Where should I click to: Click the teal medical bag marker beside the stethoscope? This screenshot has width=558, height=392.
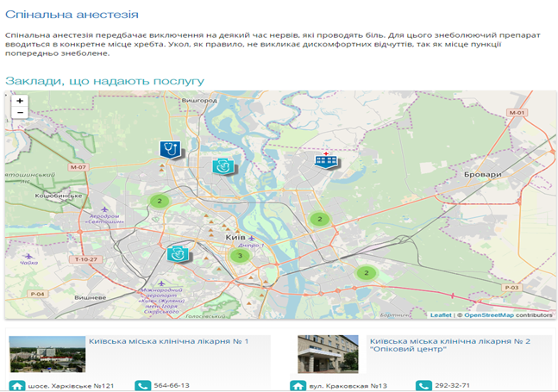point(223,166)
